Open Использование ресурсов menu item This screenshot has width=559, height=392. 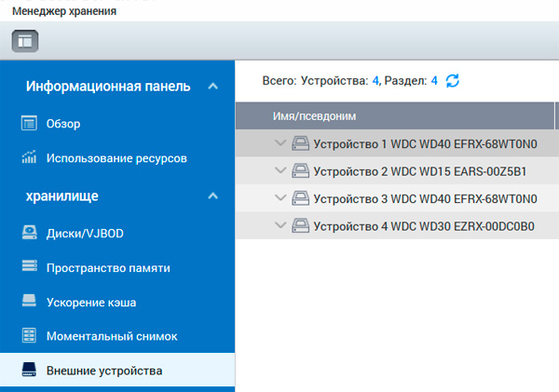116,158
